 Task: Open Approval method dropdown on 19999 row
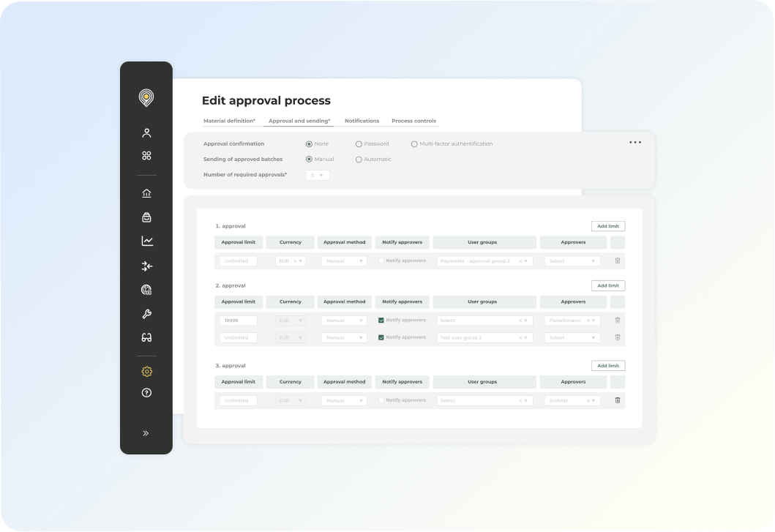[x=344, y=321]
